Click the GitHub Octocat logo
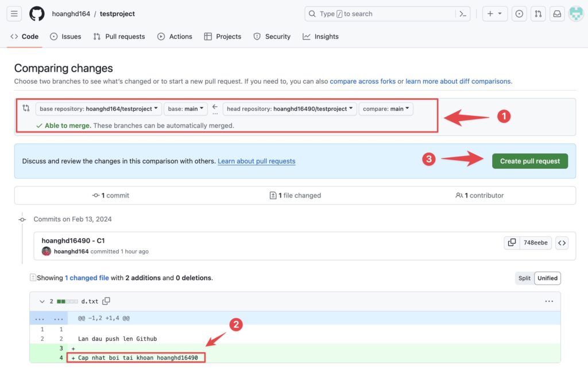 37,14
